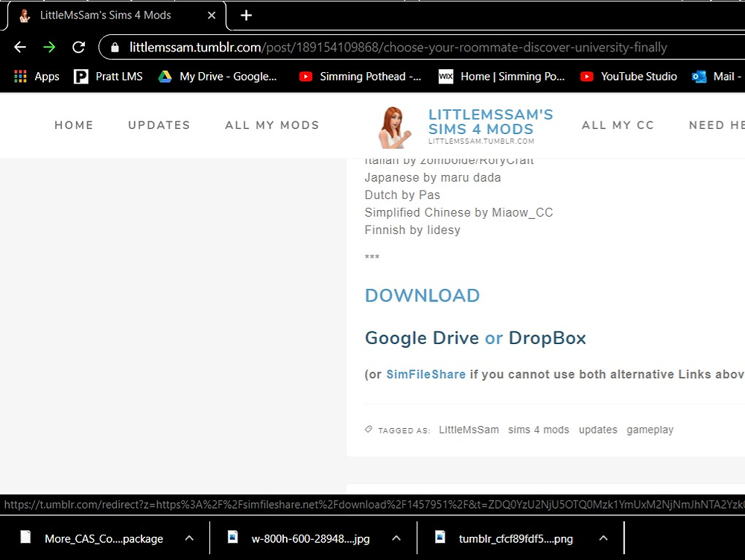
Task: Open Simming Pothead YouTube bookmark
Action: (x=360, y=77)
